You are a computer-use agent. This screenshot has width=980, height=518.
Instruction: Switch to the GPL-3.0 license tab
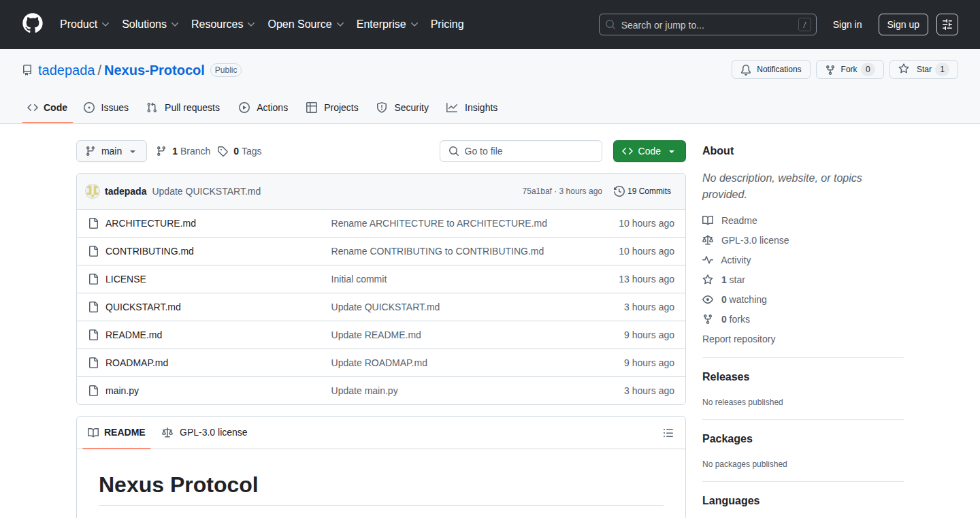click(205, 432)
